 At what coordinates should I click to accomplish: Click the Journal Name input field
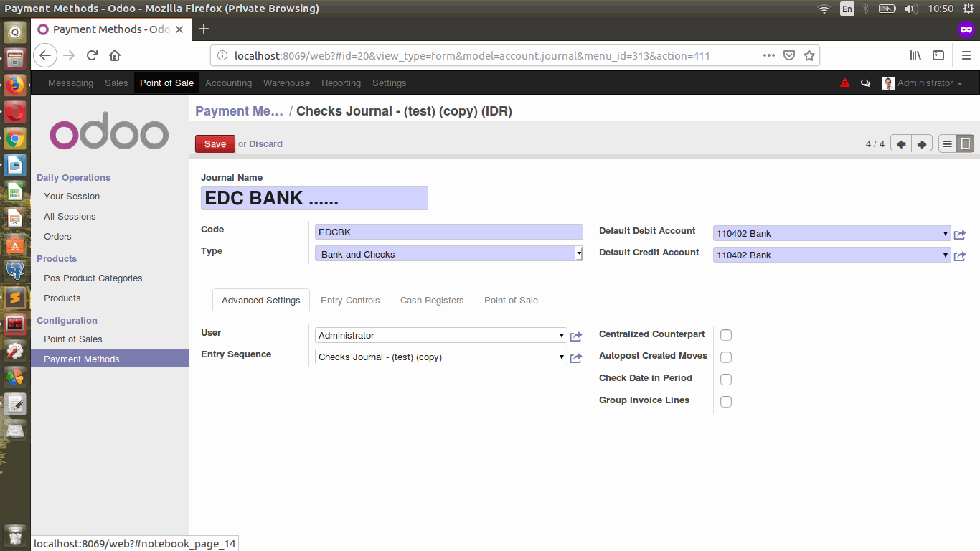pyautogui.click(x=314, y=198)
